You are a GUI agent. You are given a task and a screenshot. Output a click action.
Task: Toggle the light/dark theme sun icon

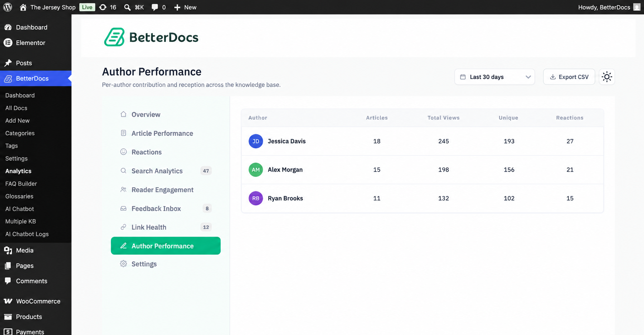[607, 77]
